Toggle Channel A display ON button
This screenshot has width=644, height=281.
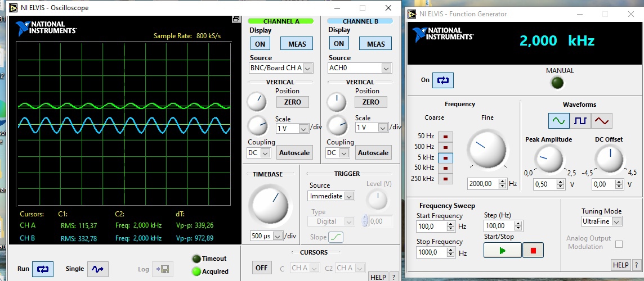260,43
